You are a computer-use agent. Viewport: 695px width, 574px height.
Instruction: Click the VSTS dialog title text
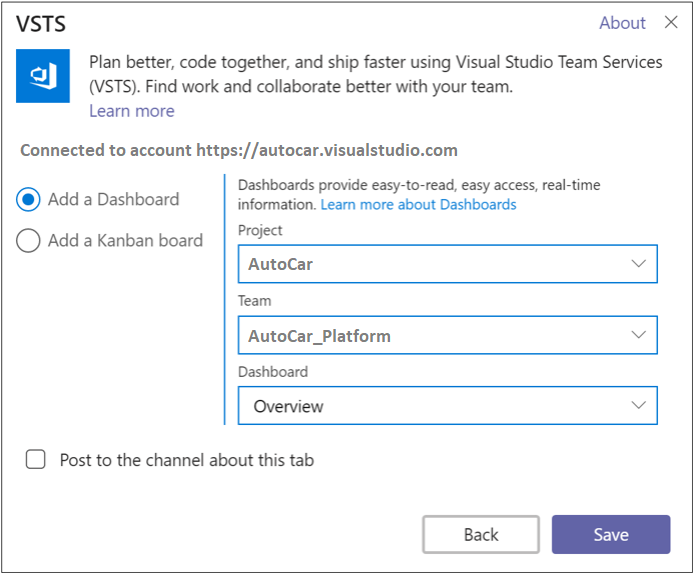pos(41,23)
